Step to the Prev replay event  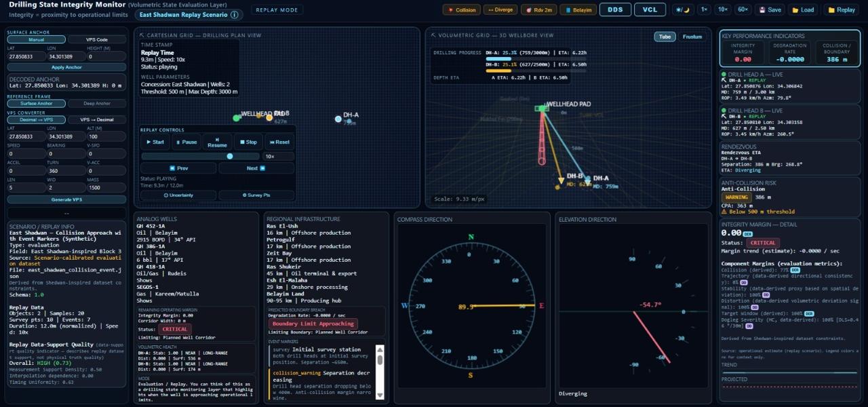coord(178,168)
